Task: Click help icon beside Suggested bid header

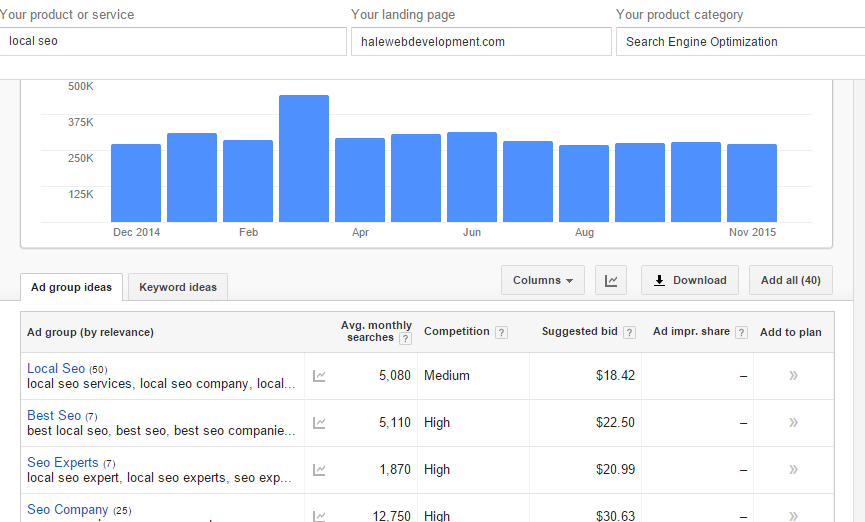Action: [x=629, y=332]
